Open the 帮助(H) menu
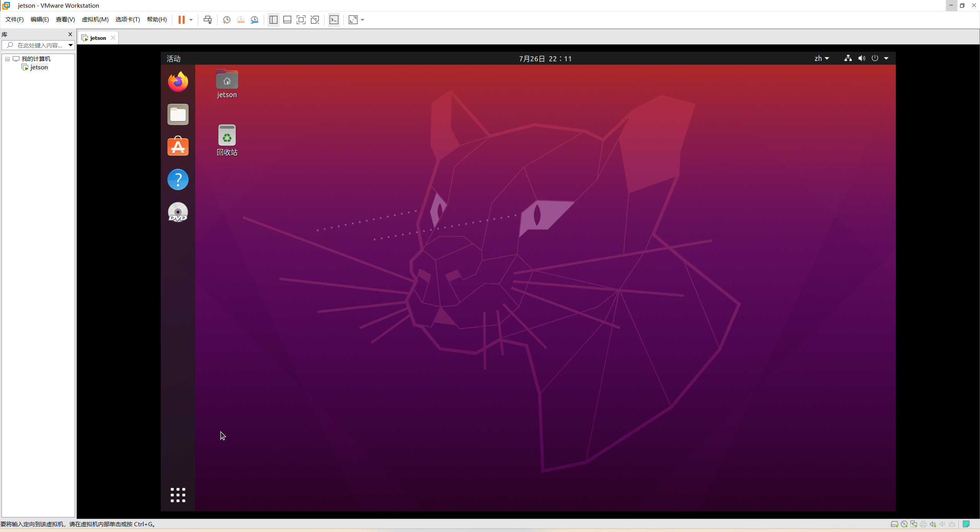 [157, 20]
